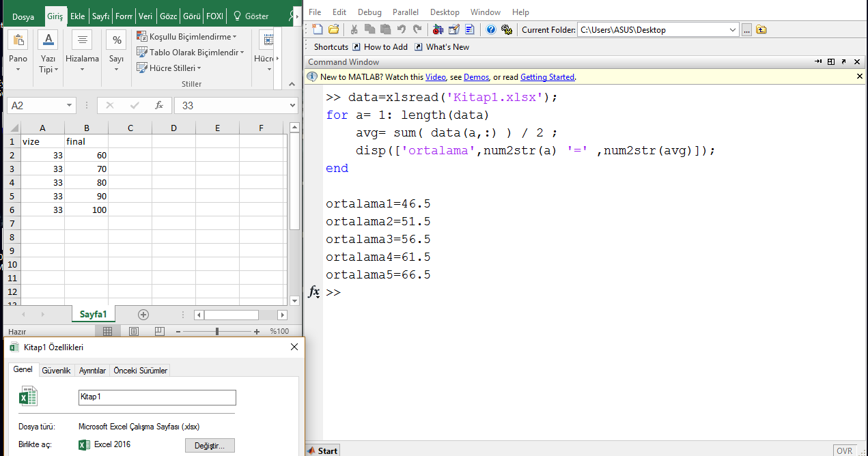Open Önceki Sürümler tab in Properties
Screen dimensions: 868x456
[x=140, y=371]
